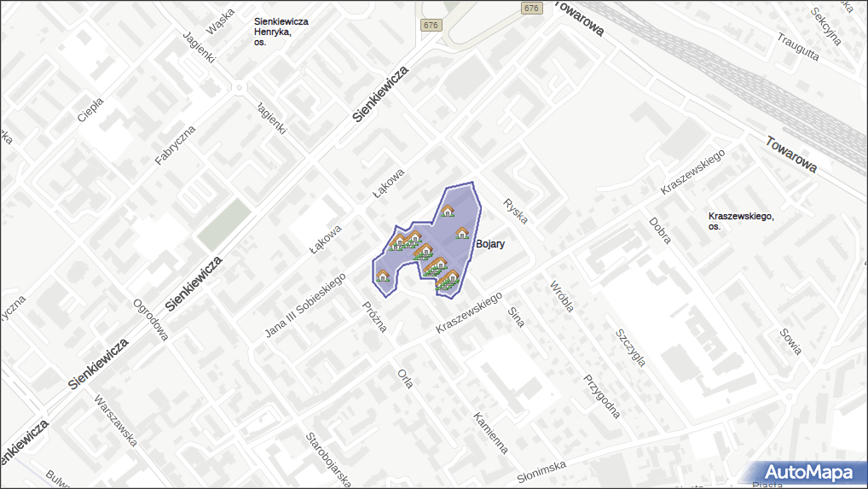
Task: Click the Sienkiewicza label beside Ogrodowa
Action: (194, 283)
